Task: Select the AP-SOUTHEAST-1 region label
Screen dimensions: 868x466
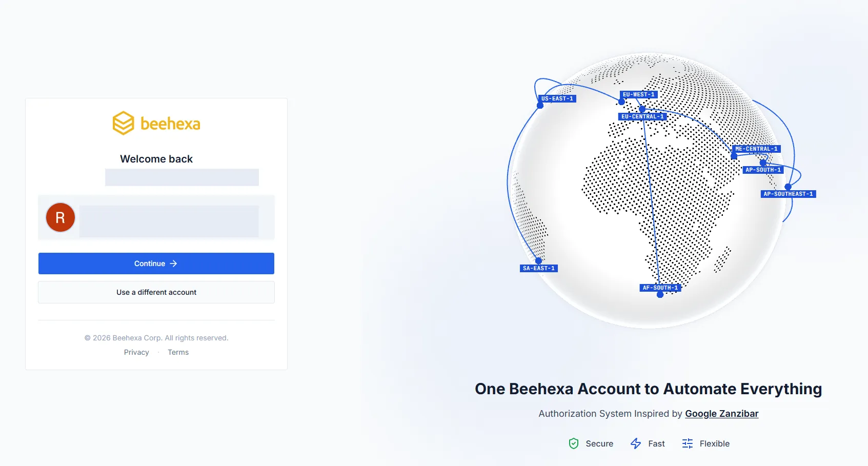Action: coord(788,194)
